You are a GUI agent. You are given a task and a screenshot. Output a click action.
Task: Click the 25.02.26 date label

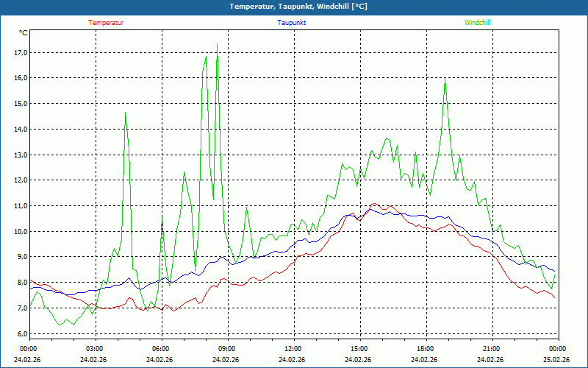[x=557, y=360]
